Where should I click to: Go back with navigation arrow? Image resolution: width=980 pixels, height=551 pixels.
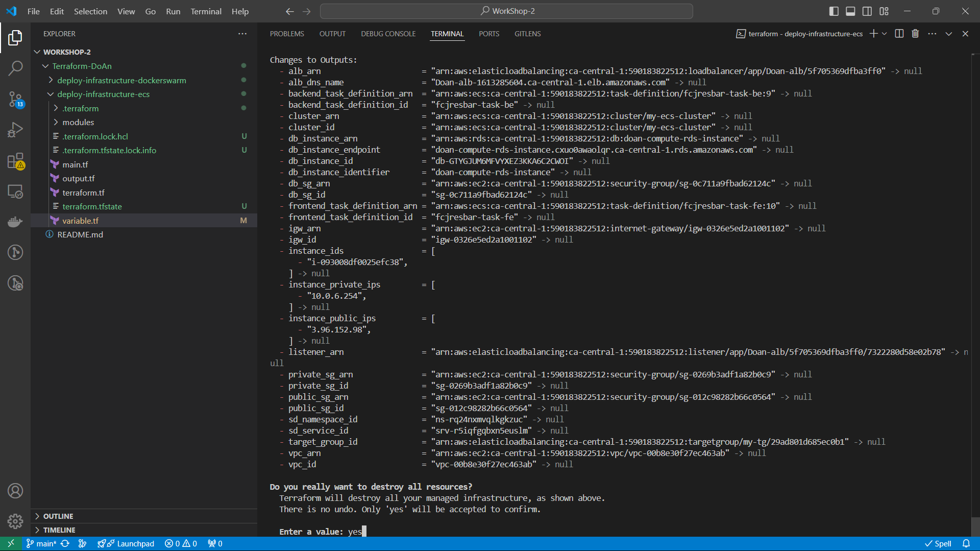click(290, 11)
